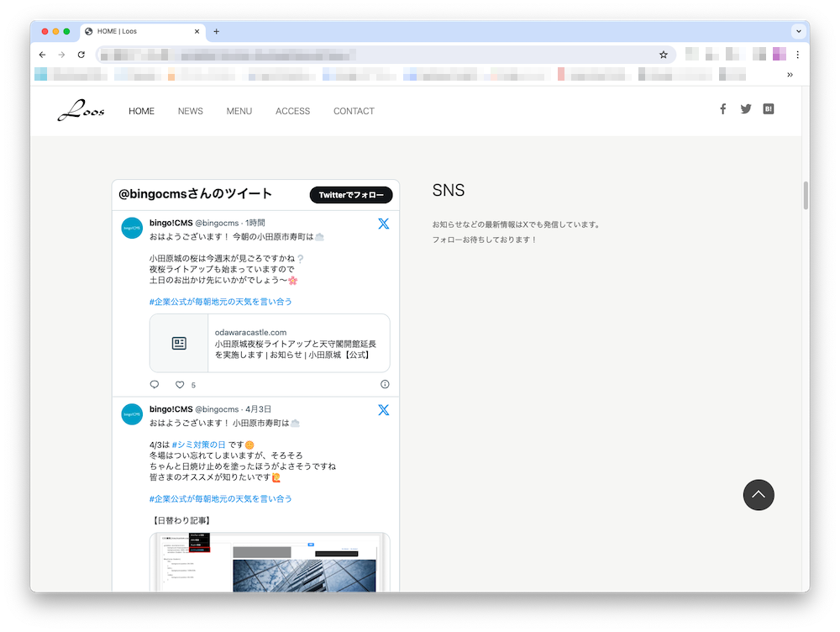Open NEWS in the navigation menu
Screen dimensions: 840x632
point(190,111)
